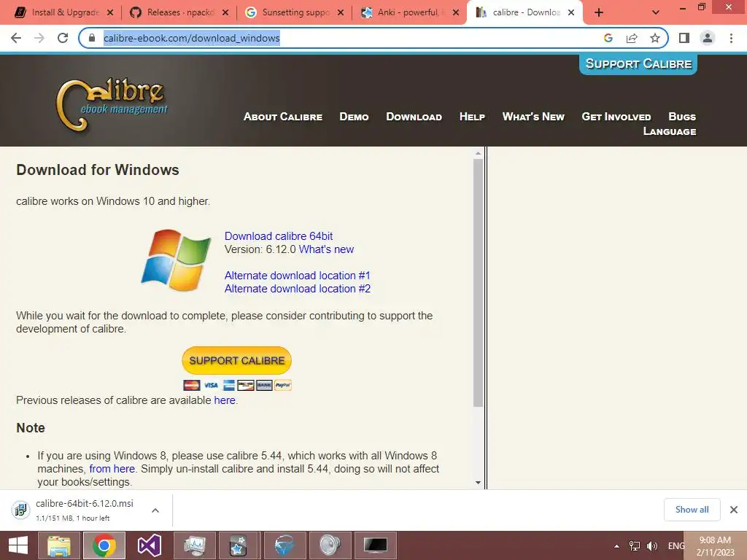The width and height of the screenshot is (747, 560).
Task: Click the network tray icon
Action: click(635, 546)
